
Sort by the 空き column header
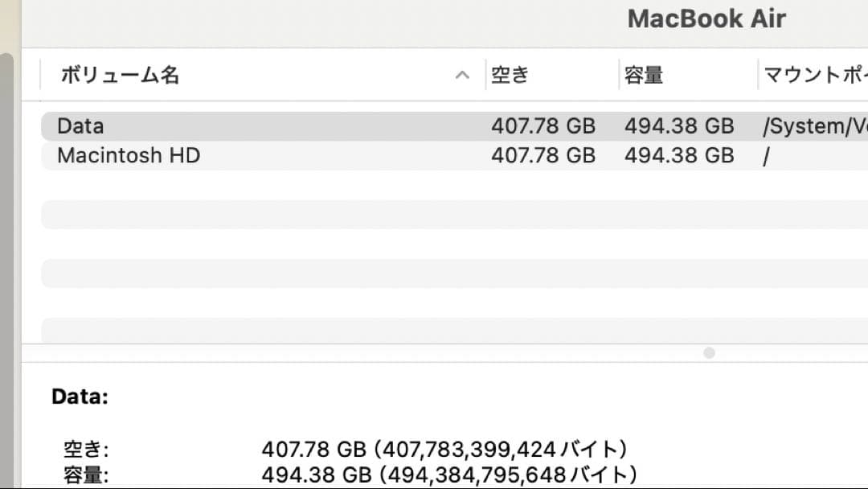508,74
